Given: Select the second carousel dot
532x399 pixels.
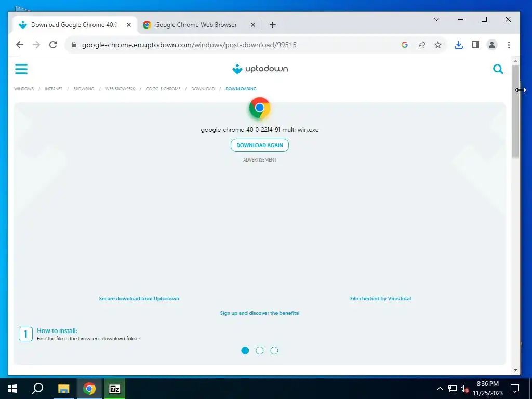Looking at the screenshot, I should pyautogui.click(x=260, y=351).
